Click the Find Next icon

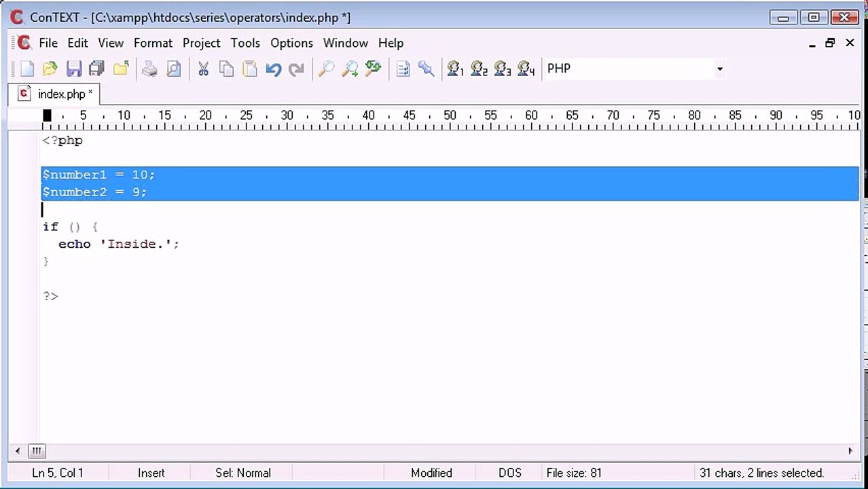click(x=350, y=69)
